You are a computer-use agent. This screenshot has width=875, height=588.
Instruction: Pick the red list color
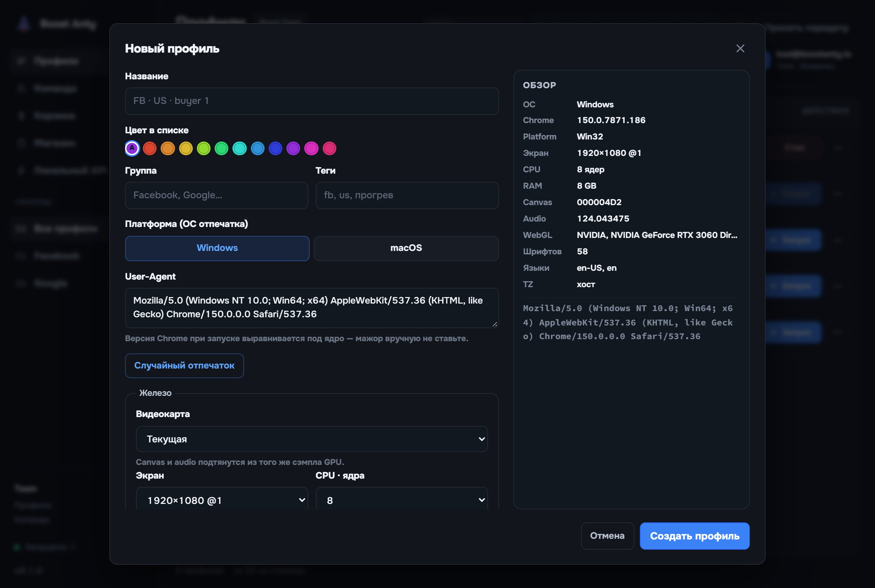pyautogui.click(x=150, y=148)
